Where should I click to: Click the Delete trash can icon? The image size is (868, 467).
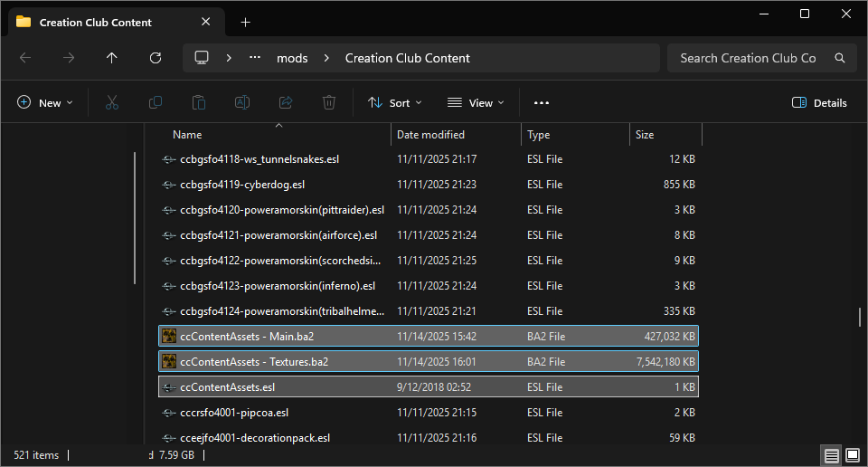(330, 103)
